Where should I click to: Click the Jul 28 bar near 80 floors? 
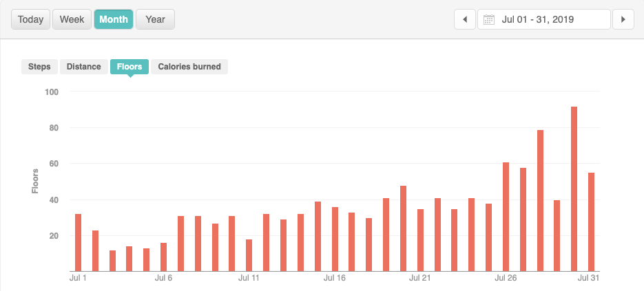540,200
